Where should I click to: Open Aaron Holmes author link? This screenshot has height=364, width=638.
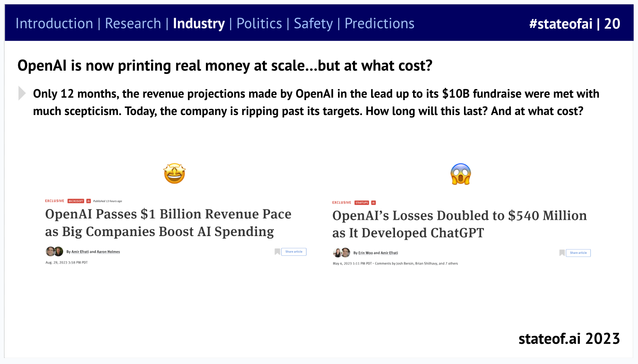click(x=108, y=252)
